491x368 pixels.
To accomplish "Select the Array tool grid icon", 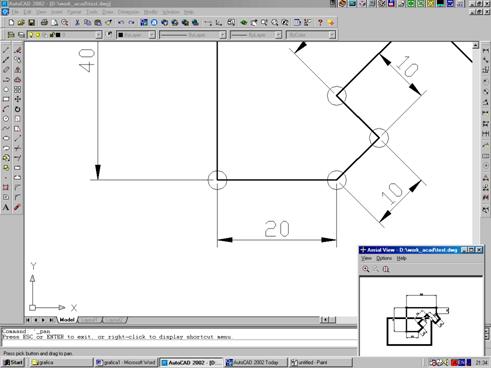I will [18, 89].
